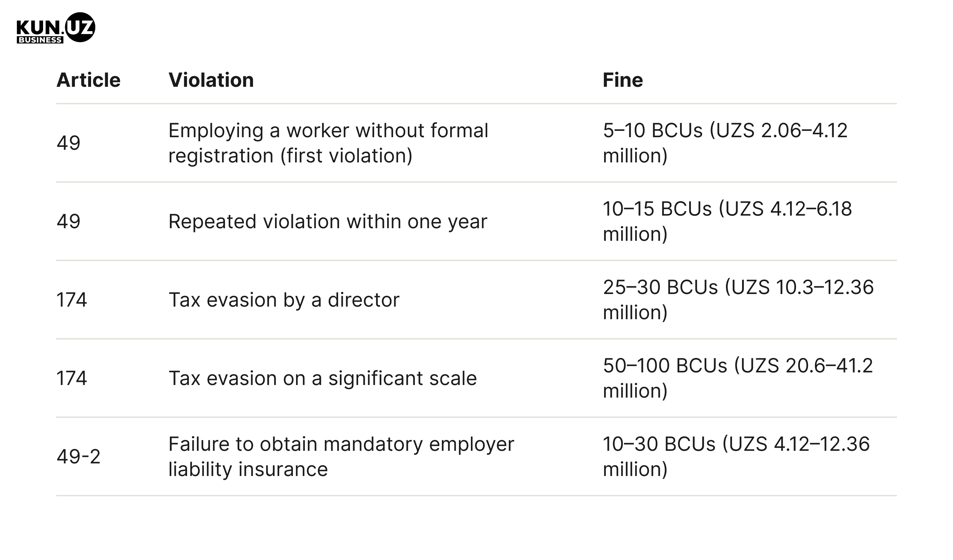Click the KUN.UZ Business logo
Image resolution: width=953 pixels, height=560 pixels.
[56, 28]
